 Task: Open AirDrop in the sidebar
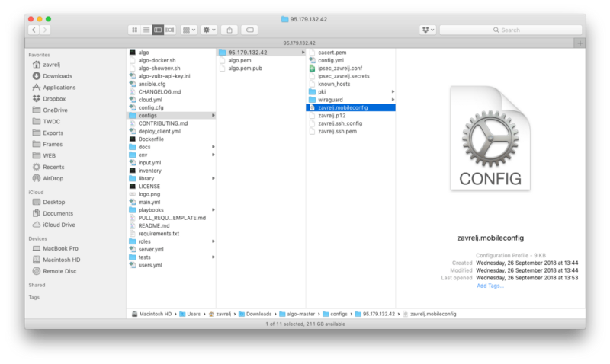click(x=53, y=178)
